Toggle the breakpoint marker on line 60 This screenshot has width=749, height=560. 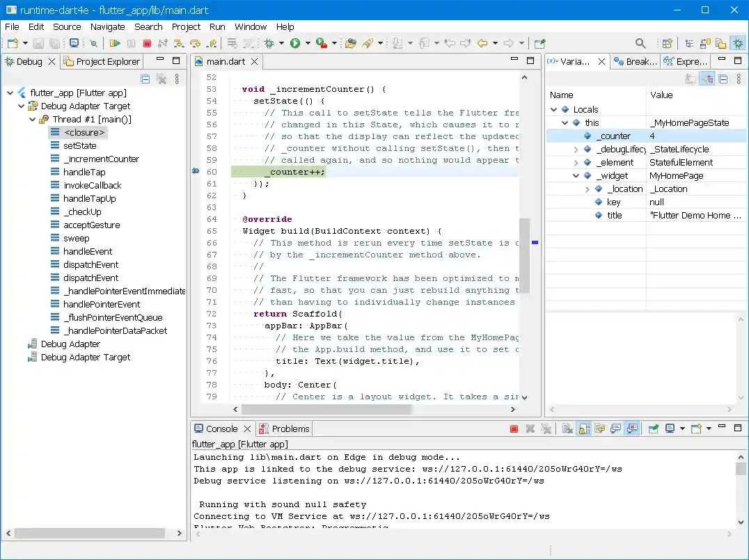click(x=196, y=171)
